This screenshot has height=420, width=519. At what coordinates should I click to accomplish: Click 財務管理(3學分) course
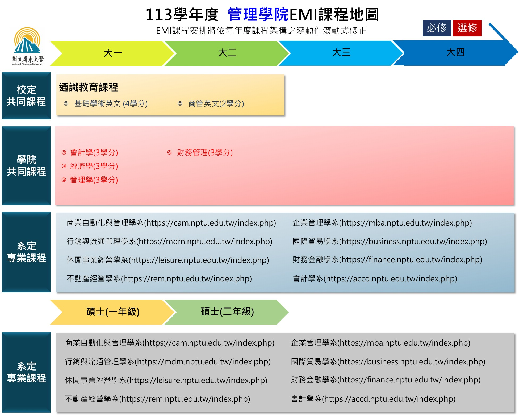(205, 152)
